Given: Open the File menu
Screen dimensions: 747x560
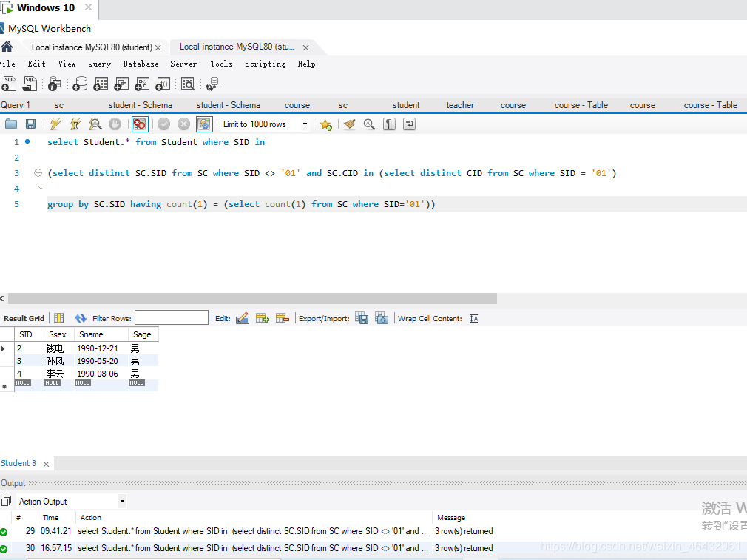Looking at the screenshot, I should pos(7,64).
